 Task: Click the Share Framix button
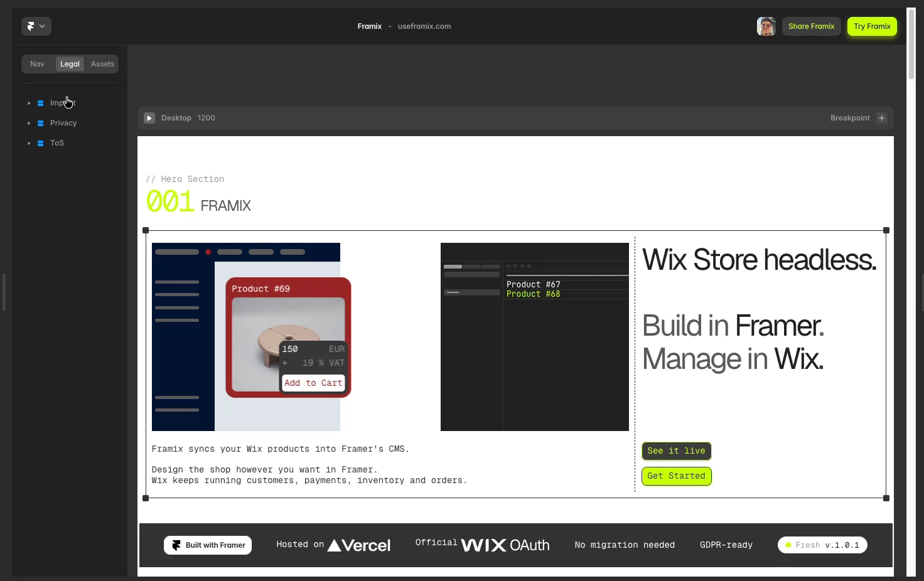(x=811, y=26)
